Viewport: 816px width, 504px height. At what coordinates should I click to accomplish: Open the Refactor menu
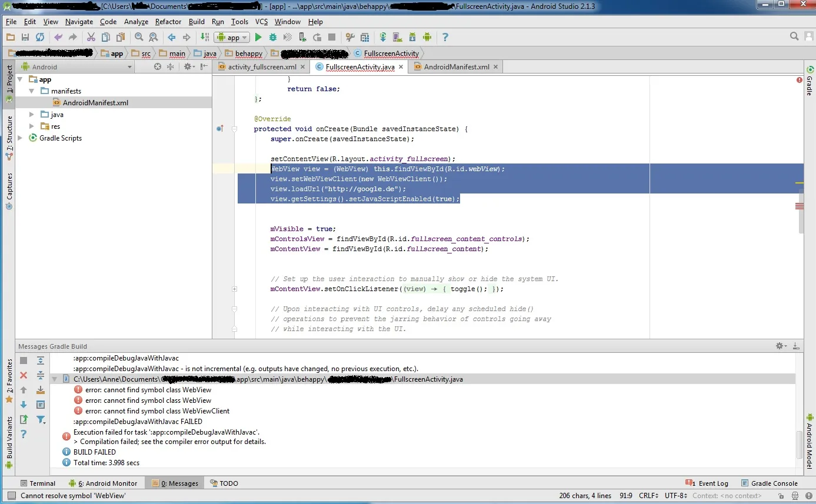(168, 22)
